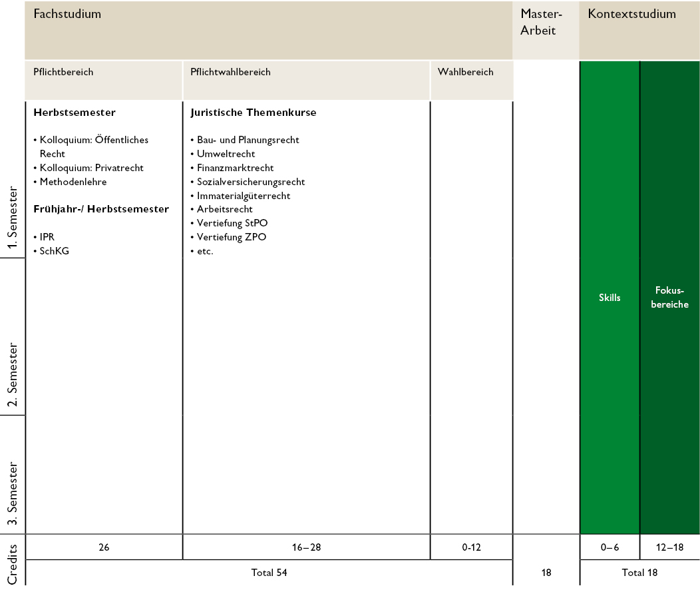This screenshot has width=700, height=590.
Task: Select the dark green Fokusbereiche block
Action: click(669, 298)
